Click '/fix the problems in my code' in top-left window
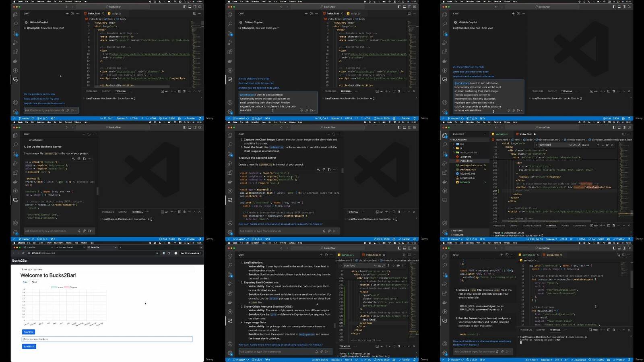 point(39,94)
